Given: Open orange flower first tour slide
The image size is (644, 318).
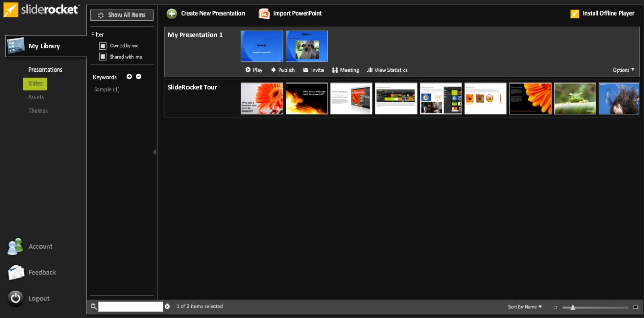Looking at the screenshot, I should pos(262,99).
